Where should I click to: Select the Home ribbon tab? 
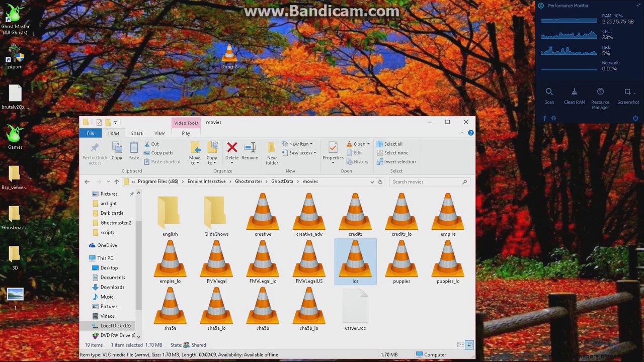point(113,133)
